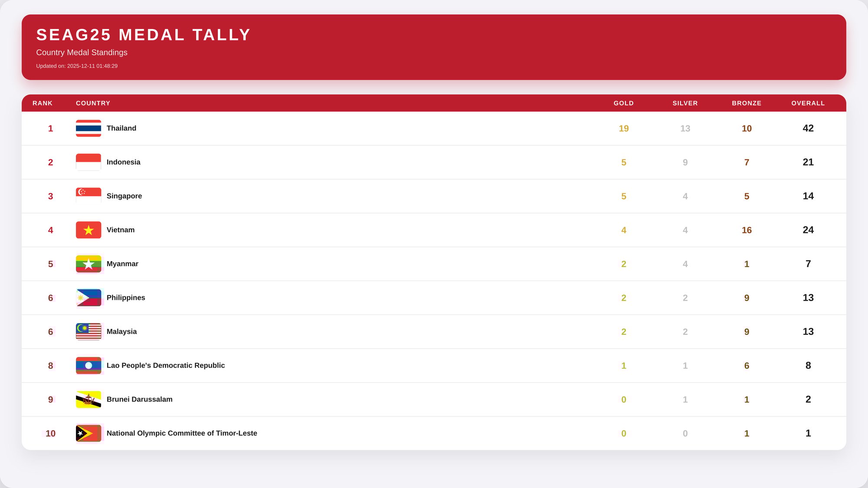Select Thailand's overall medal count of 42
Image resolution: width=868 pixels, height=488 pixels.
(x=808, y=128)
